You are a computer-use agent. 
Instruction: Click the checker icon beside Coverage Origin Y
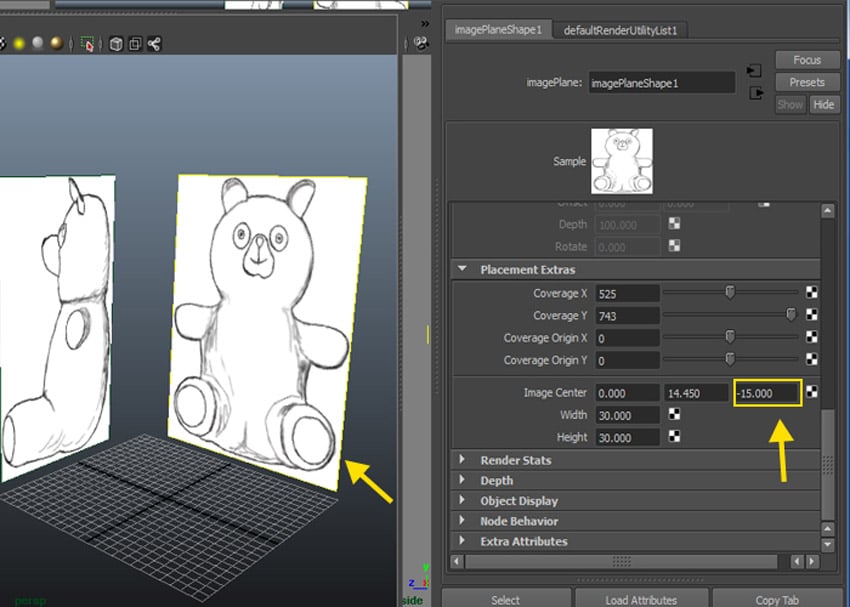pyautogui.click(x=811, y=360)
